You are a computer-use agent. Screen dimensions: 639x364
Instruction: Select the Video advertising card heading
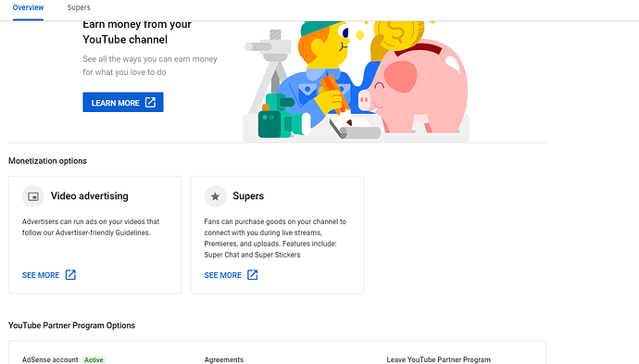tap(89, 196)
